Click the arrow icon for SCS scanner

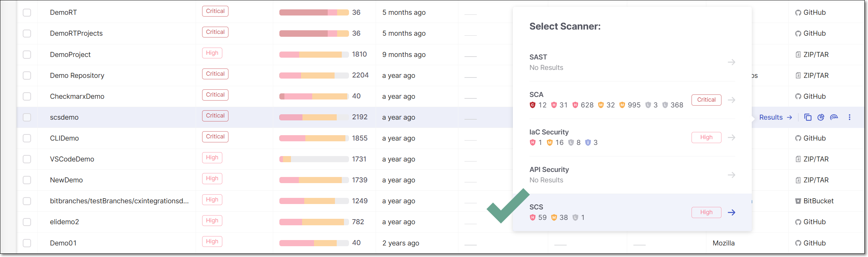[732, 212]
